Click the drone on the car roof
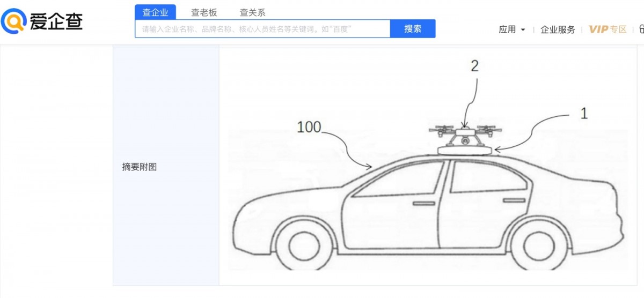Viewport: 644px width, 298px height. pyautogui.click(x=465, y=135)
